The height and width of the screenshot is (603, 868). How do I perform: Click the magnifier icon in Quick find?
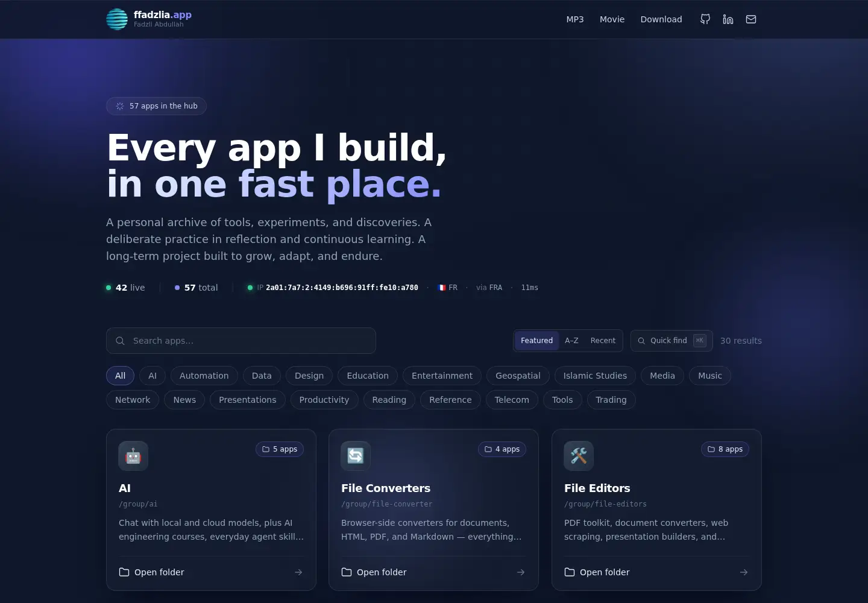(x=641, y=341)
